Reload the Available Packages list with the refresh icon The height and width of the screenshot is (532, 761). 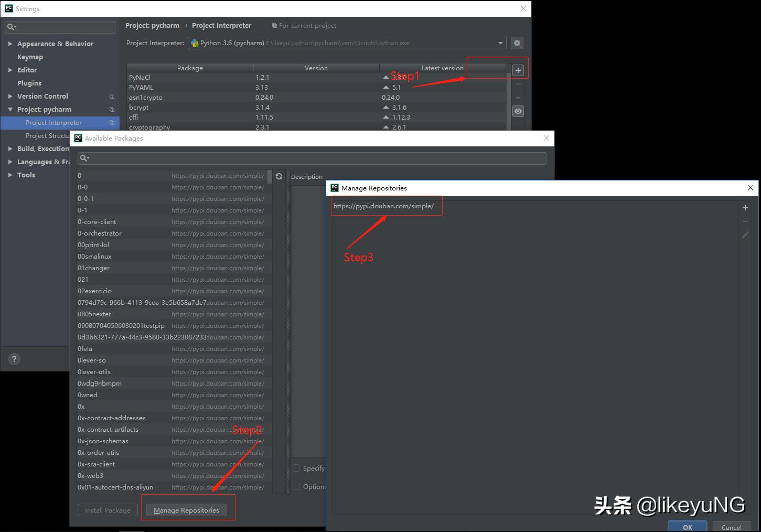tap(279, 176)
